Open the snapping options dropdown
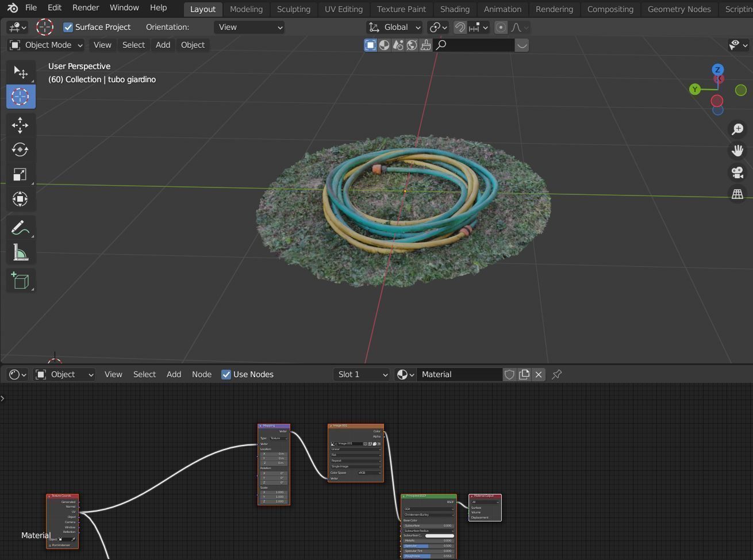This screenshot has width=753, height=560. [x=479, y=27]
